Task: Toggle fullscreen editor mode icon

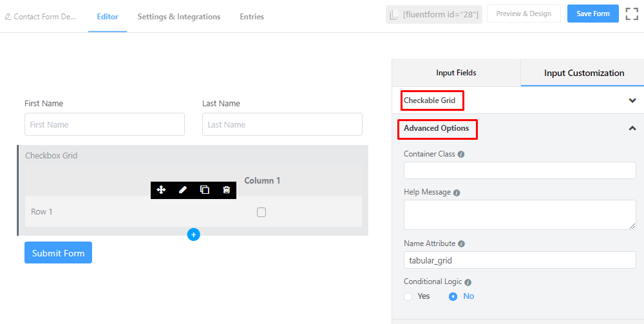Action: [632, 14]
